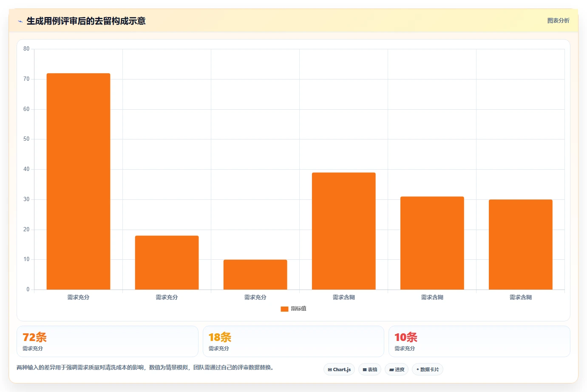This screenshot has height=392, width=587.
Task: Click the bar with value 18
Action: 167,263
